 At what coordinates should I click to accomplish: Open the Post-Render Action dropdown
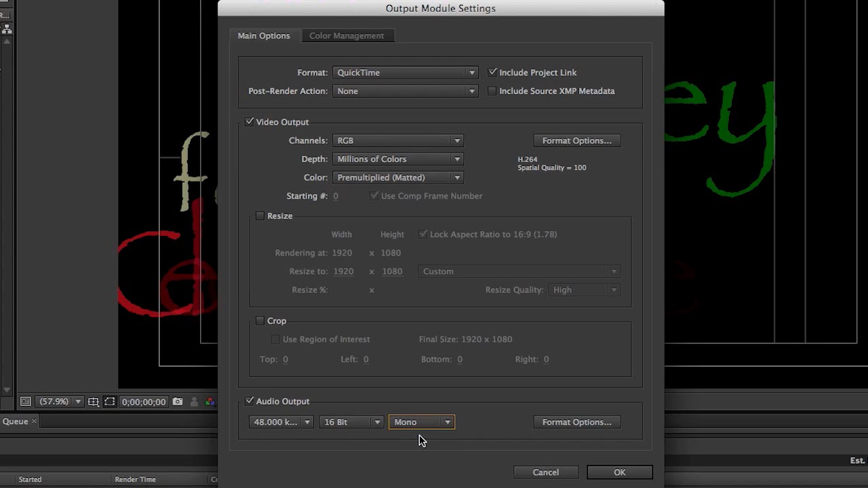[x=405, y=91]
